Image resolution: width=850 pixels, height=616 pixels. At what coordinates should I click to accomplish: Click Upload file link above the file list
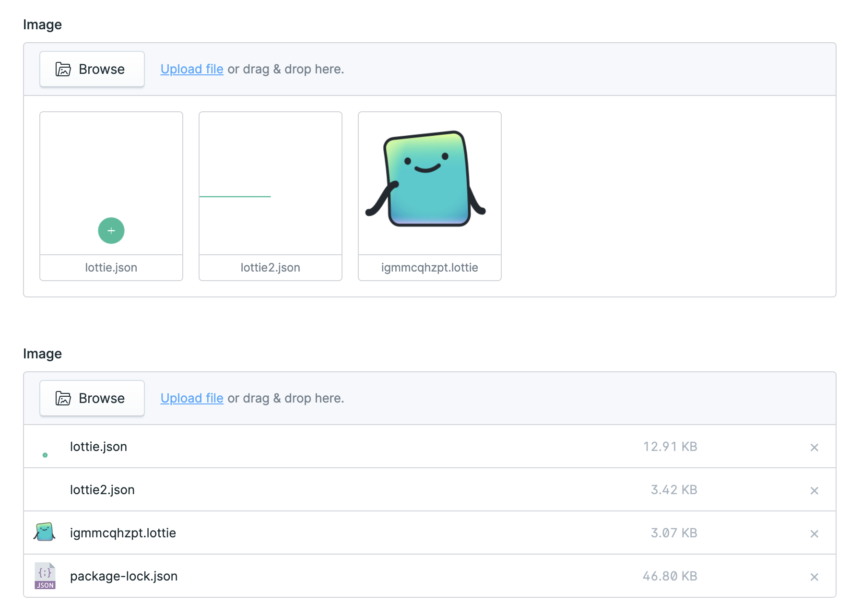(x=192, y=398)
